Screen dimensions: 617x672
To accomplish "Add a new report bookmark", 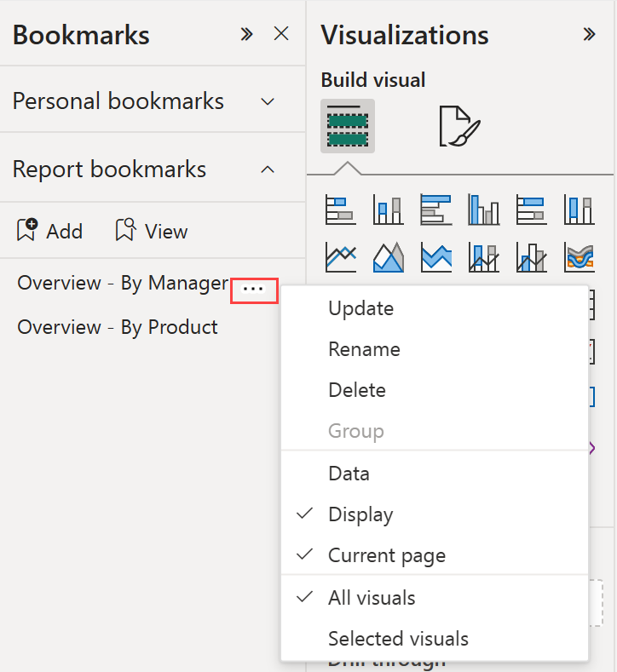I will (50, 231).
